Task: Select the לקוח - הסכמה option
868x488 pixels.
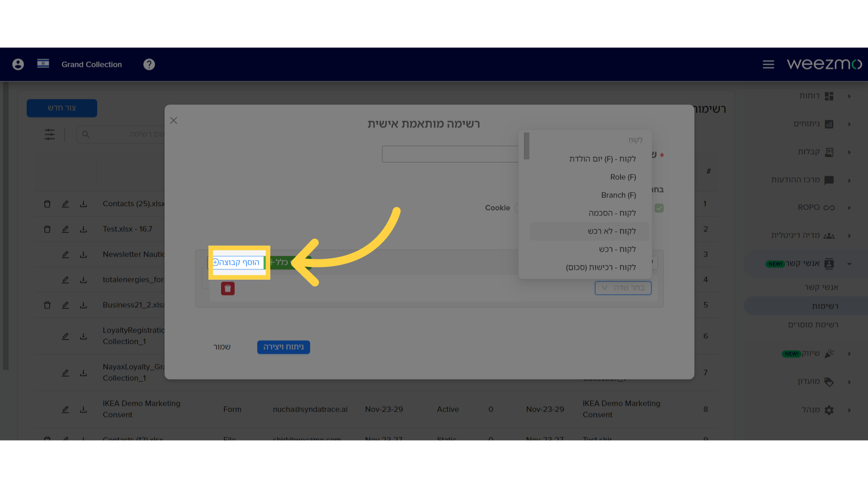Action: tap(590, 213)
